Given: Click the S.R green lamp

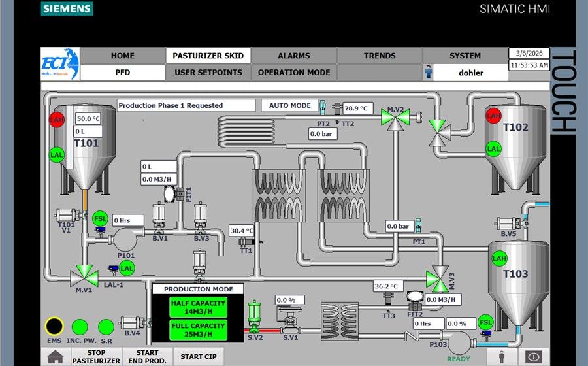Looking at the screenshot, I should [x=106, y=327].
